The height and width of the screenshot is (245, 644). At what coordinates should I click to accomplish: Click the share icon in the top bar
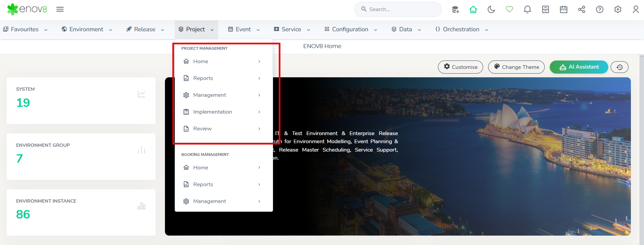coord(581,9)
